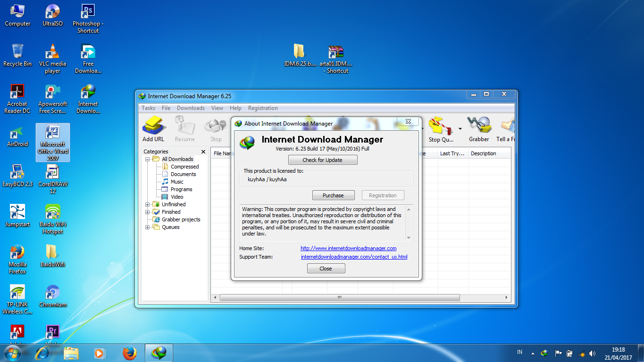Expand the Unfinished category node
Viewport: 644px width, 362px height.
coord(148,204)
